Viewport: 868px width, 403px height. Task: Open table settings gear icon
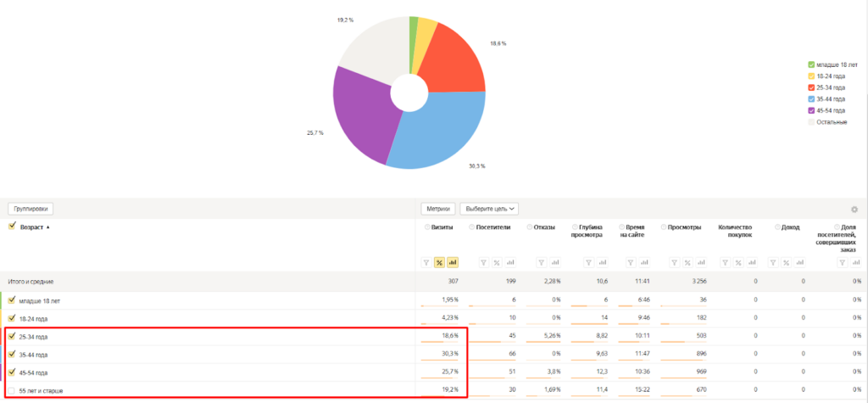point(854,210)
